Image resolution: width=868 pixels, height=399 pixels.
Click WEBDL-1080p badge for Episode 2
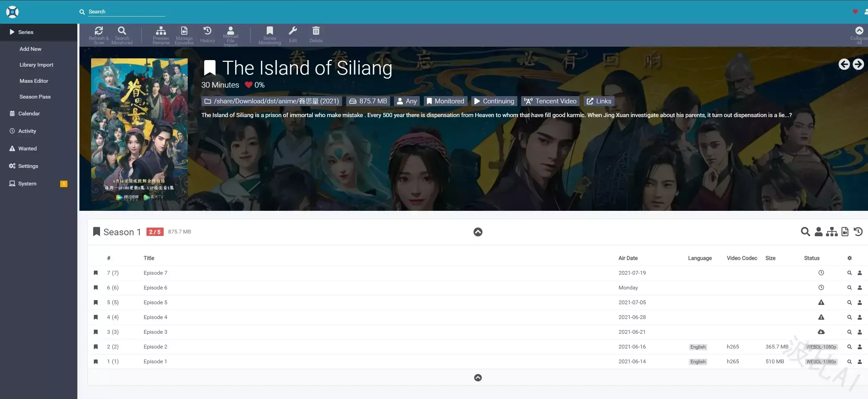pos(821,347)
